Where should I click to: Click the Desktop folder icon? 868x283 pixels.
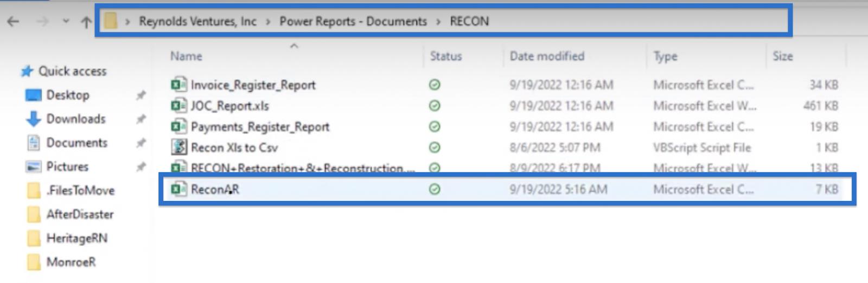click(34, 95)
